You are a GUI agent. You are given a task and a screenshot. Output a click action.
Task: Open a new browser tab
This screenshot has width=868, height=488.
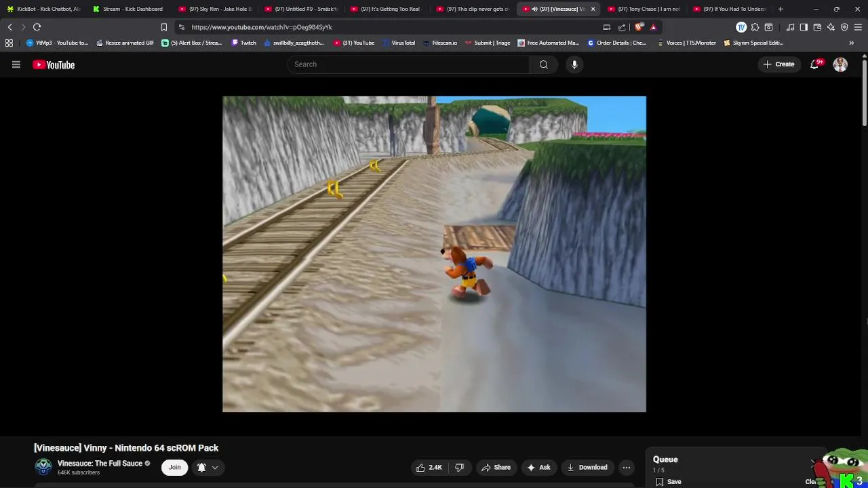[781, 9]
